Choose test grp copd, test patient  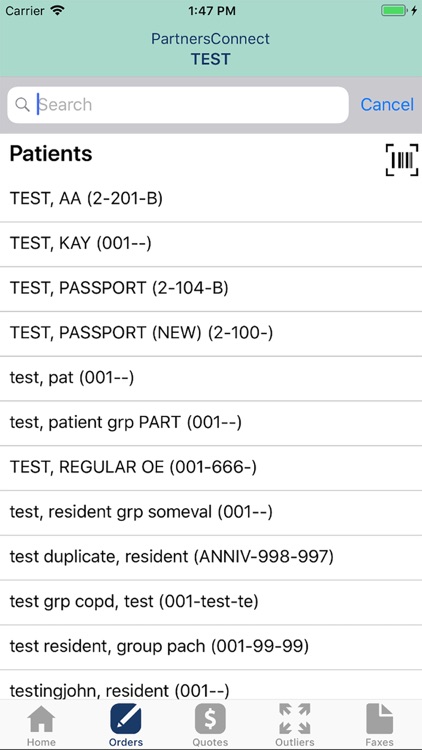211,602
